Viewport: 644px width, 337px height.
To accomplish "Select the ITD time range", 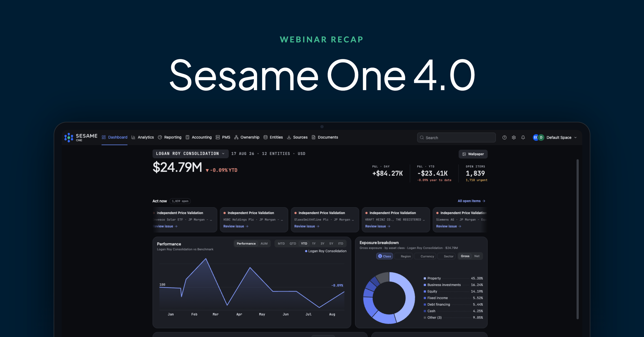I will point(341,244).
